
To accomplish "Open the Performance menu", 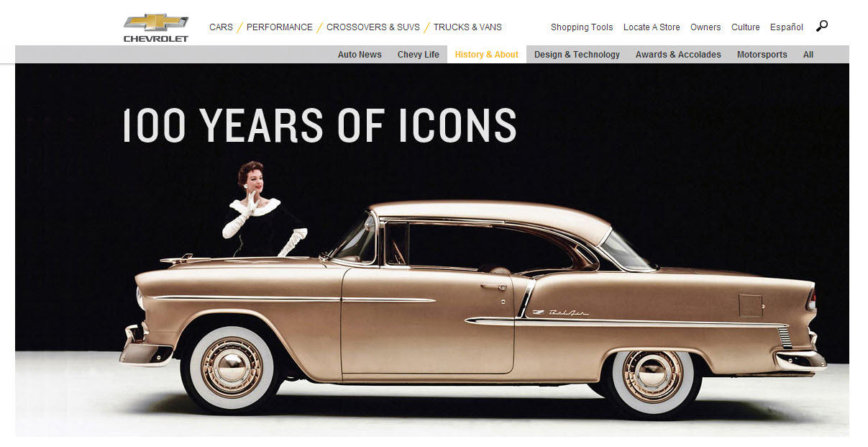I will coord(280,27).
